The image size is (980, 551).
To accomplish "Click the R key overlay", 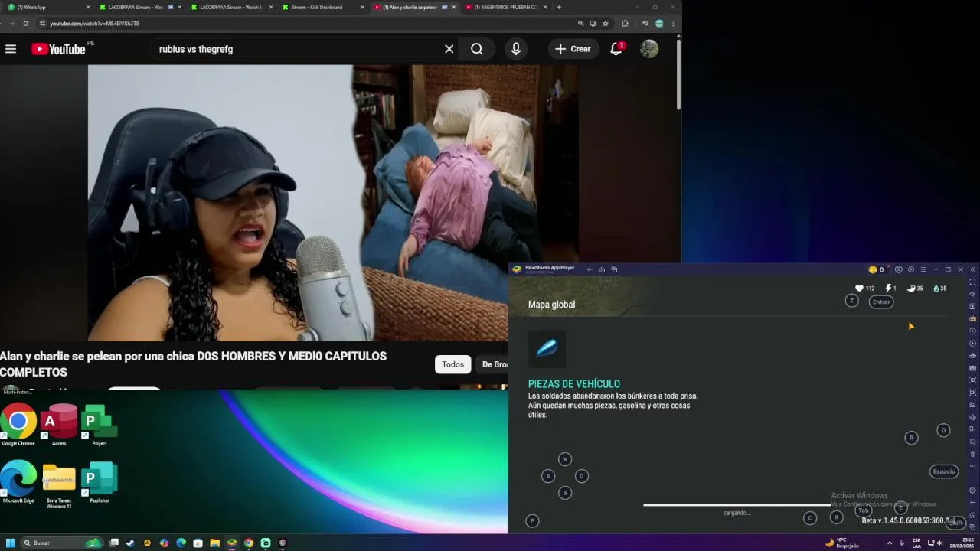I will (911, 438).
